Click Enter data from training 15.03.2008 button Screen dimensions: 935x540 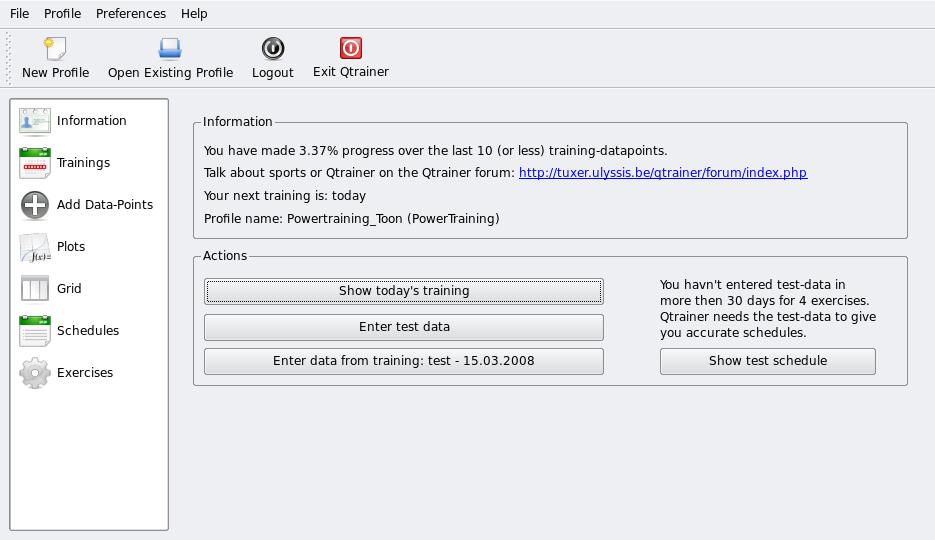(404, 361)
